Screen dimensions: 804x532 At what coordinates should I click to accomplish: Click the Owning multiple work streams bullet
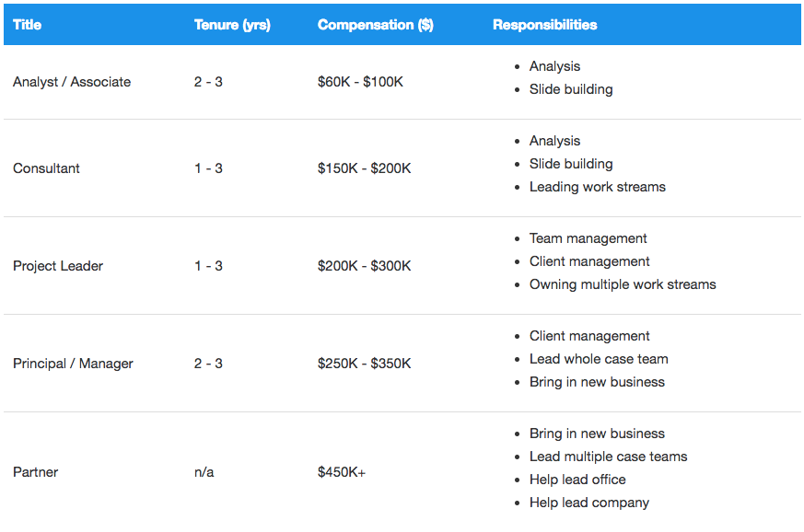622,284
